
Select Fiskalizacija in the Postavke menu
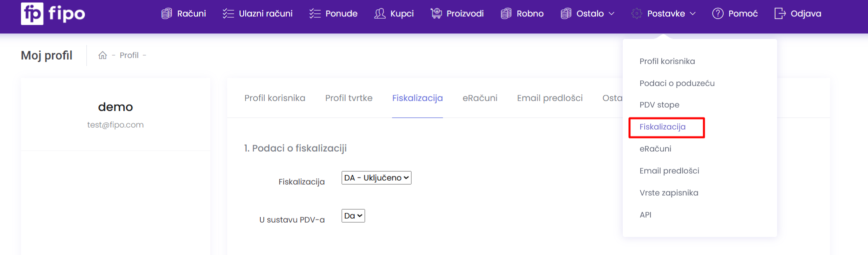tap(662, 127)
